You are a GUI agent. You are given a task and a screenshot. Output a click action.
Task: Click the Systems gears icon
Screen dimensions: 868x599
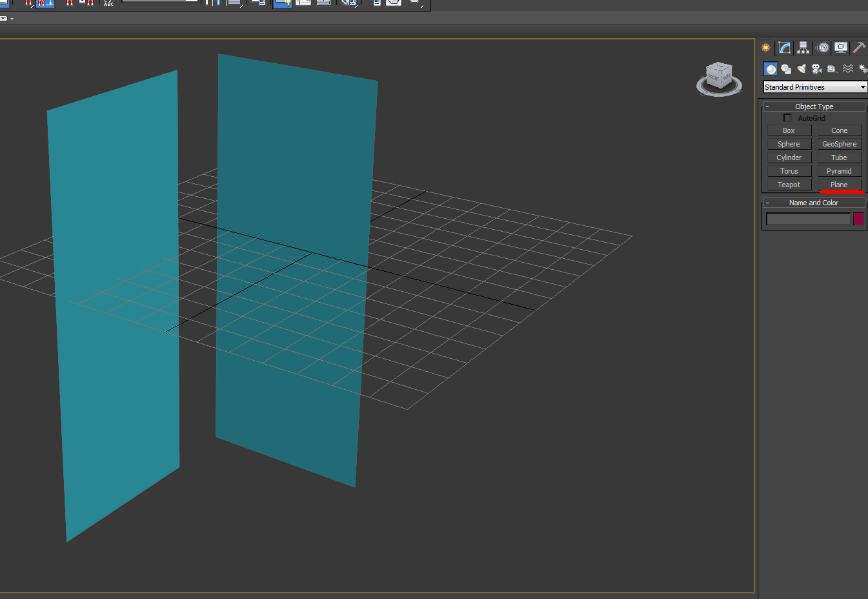[x=862, y=69]
